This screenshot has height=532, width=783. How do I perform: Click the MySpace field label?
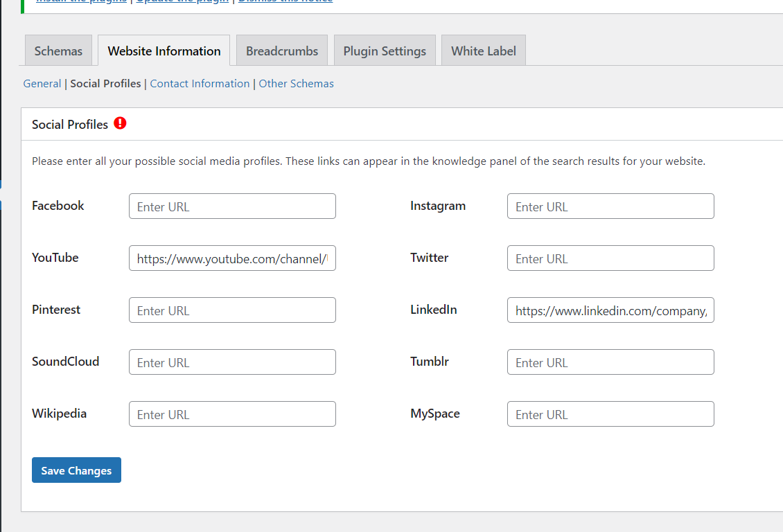click(435, 414)
